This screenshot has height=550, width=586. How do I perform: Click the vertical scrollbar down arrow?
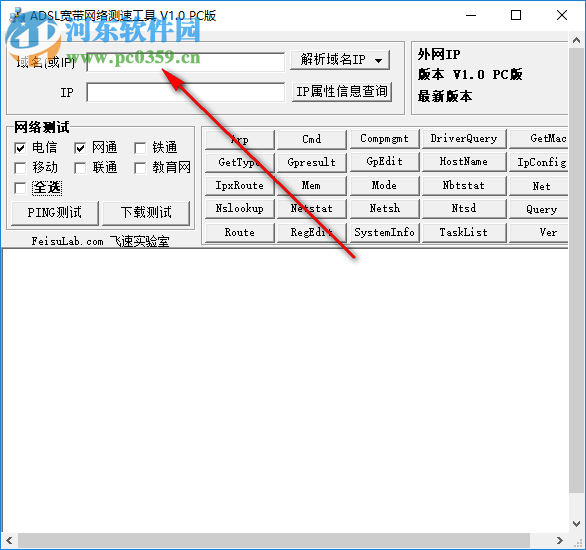(x=576, y=524)
